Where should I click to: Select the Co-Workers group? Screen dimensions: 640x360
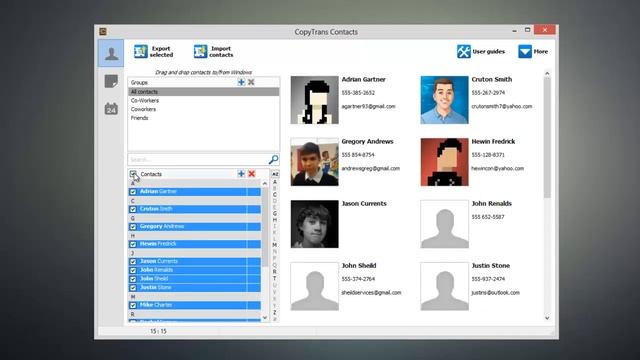[204, 100]
